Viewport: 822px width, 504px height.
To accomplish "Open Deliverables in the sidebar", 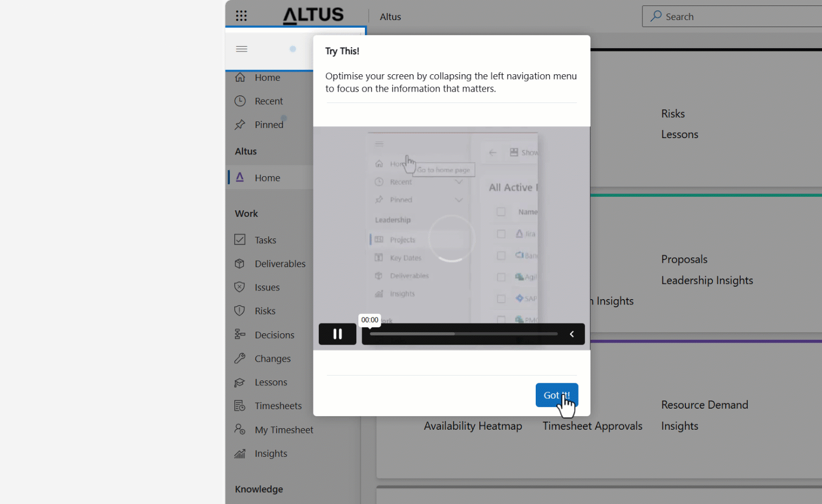I will (x=280, y=263).
